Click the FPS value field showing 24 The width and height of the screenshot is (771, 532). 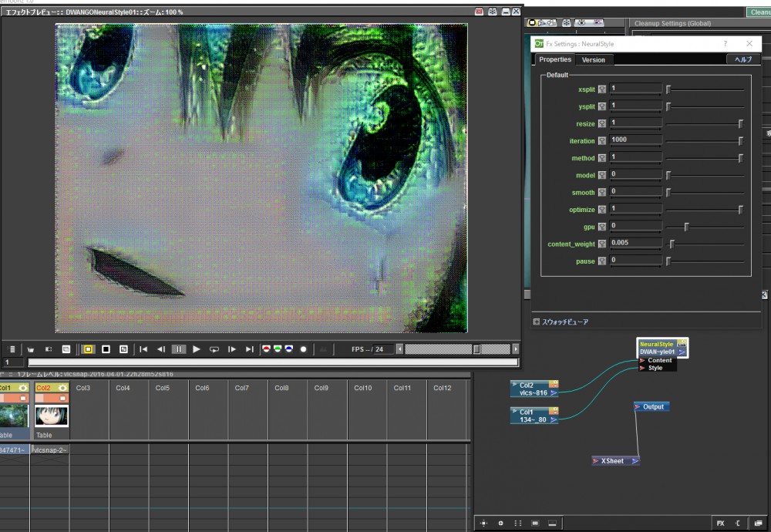point(383,349)
